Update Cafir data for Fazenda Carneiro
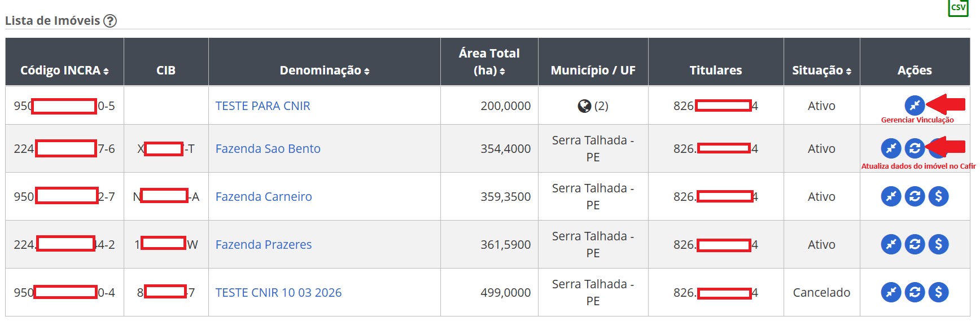The width and height of the screenshot is (980, 321). tap(915, 196)
